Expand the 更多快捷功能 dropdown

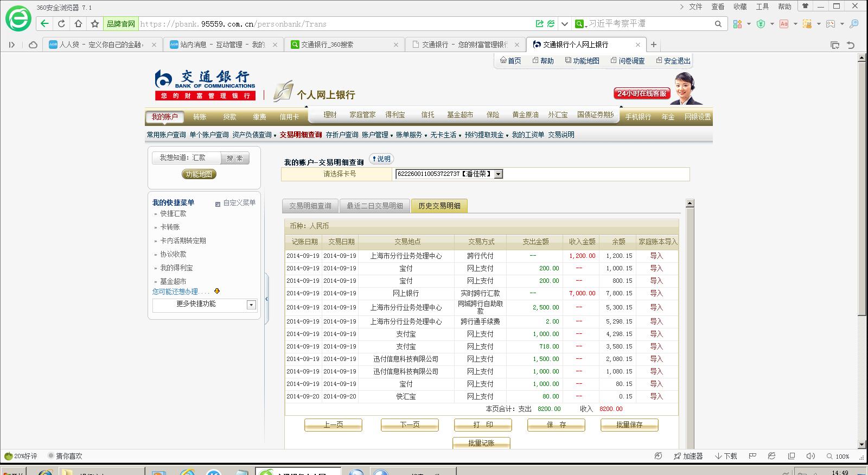point(251,305)
